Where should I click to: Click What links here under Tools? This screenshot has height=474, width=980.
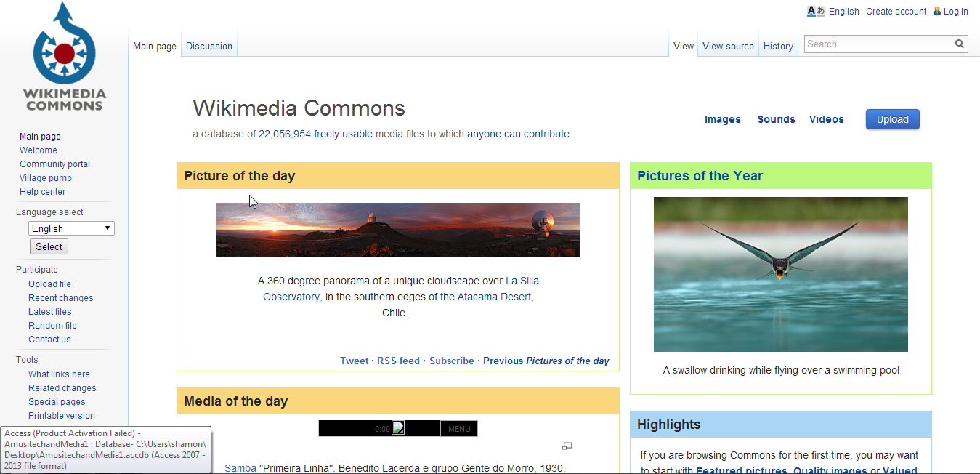tap(59, 374)
